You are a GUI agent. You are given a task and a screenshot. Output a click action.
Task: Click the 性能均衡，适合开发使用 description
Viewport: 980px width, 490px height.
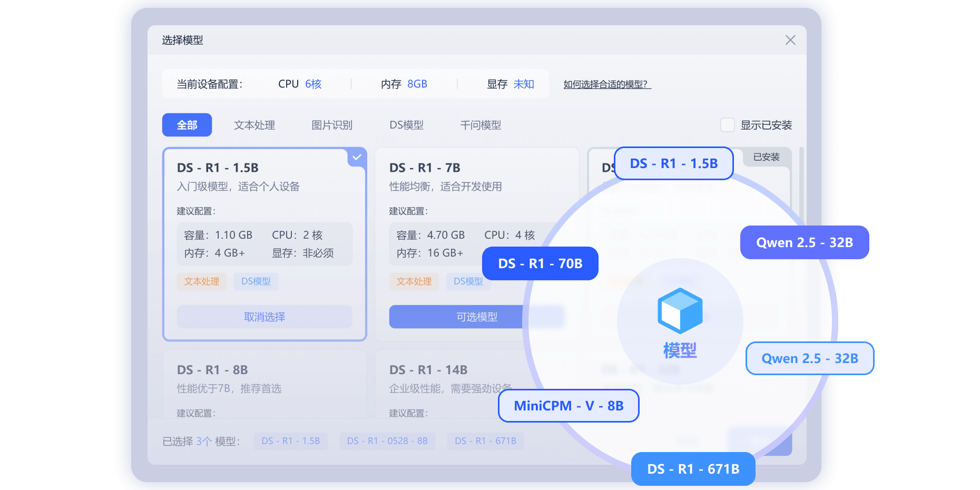click(x=446, y=187)
